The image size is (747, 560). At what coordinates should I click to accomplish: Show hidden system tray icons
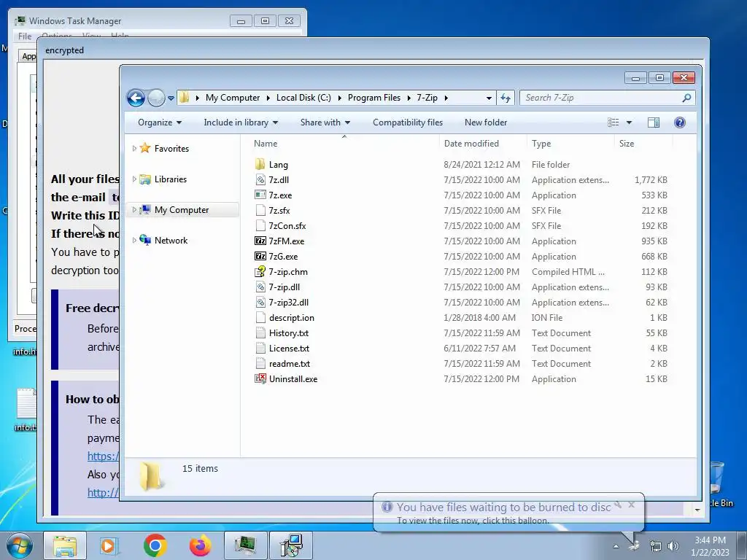tap(616, 547)
